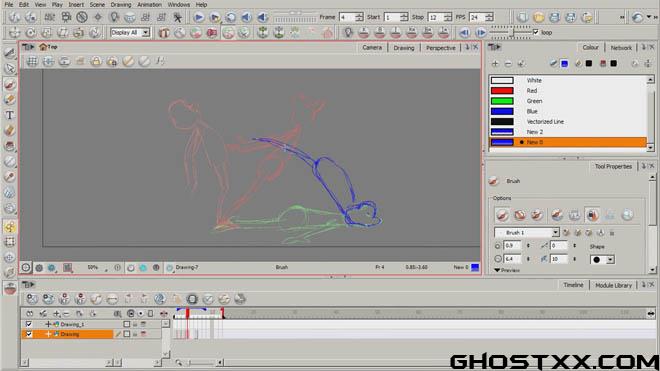Toggle the loop checkbox
Image resolution: width=660 pixels, height=371 pixels.
pos(535,32)
